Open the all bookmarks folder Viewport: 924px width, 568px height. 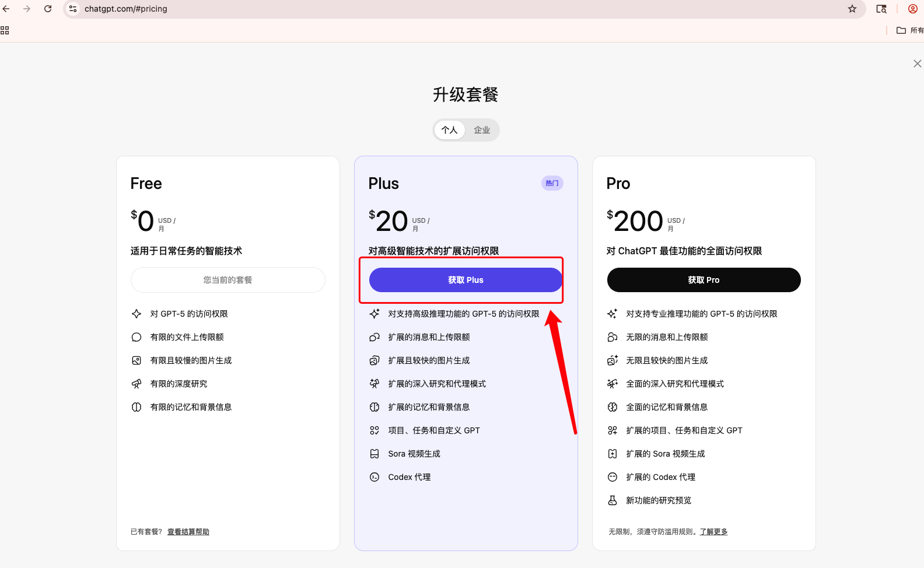pyautogui.click(x=910, y=30)
